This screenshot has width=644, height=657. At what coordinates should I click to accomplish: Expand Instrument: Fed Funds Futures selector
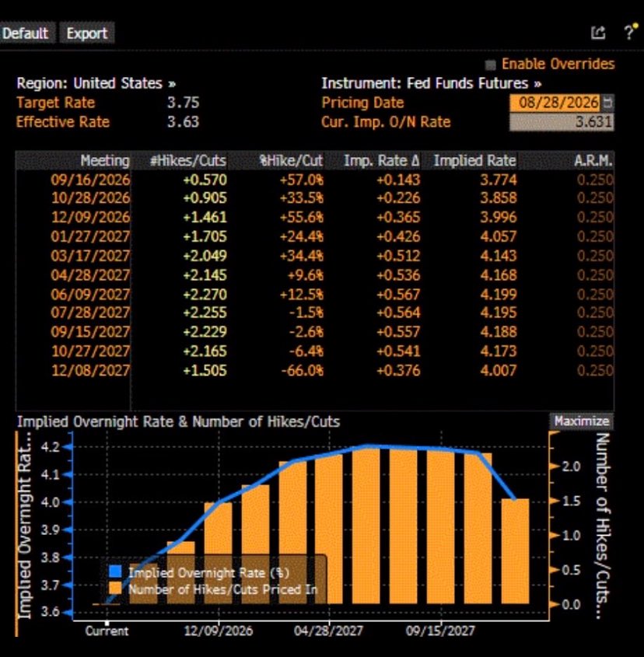[432, 83]
